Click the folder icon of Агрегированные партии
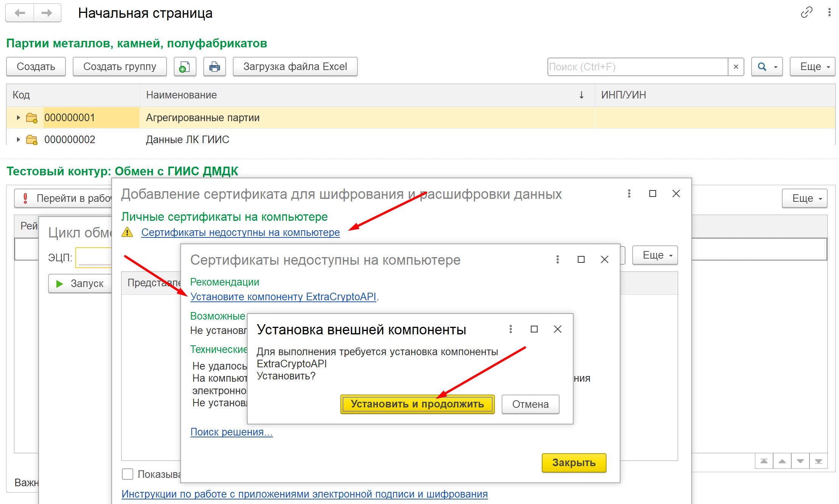This screenshot has width=839, height=504. click(x=32, y=118)
